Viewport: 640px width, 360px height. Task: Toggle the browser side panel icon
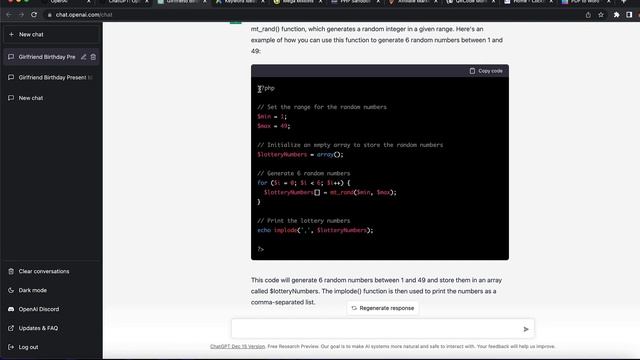[629, 15]
